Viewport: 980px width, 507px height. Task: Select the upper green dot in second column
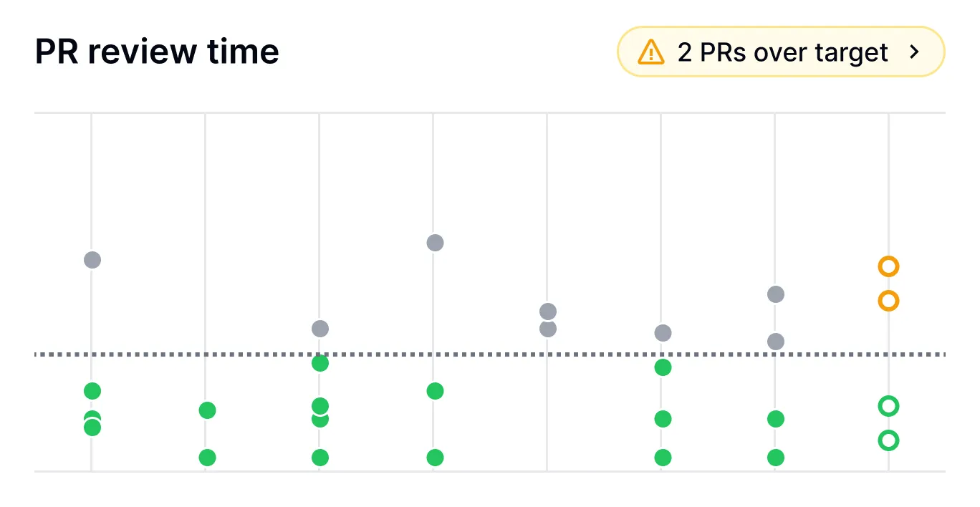click(x=207, y=410)
